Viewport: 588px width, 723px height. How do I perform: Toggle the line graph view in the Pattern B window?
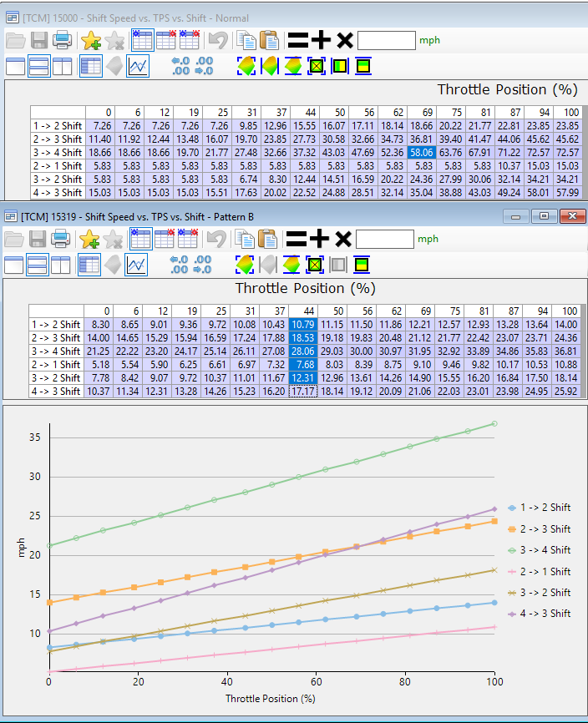[135, 265]
